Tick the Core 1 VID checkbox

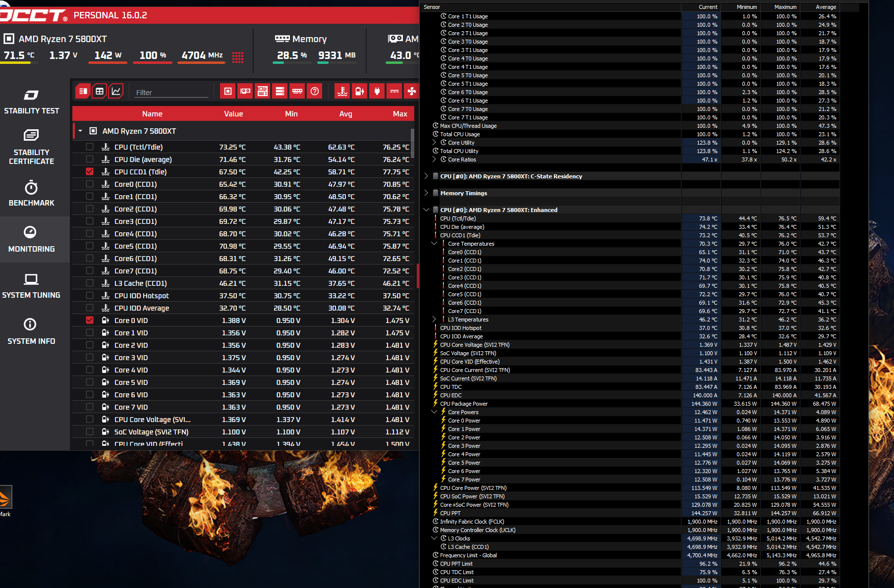click(90, 333)
